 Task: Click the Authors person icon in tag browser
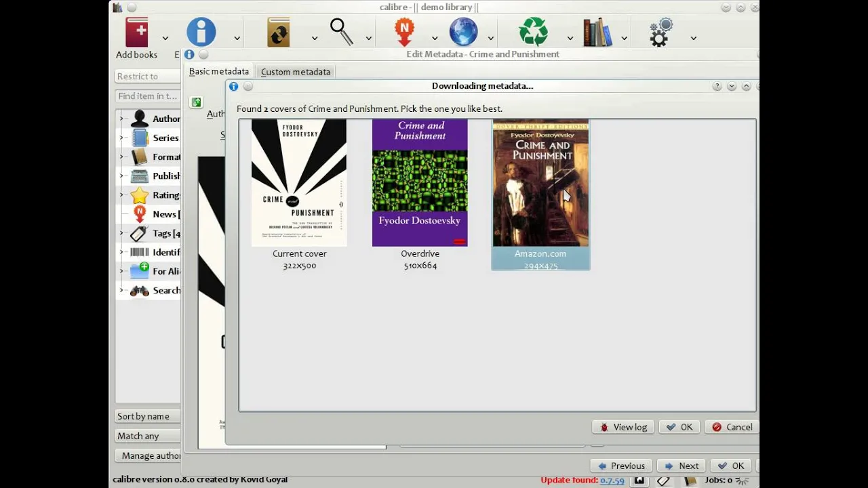tap(140, 119)
